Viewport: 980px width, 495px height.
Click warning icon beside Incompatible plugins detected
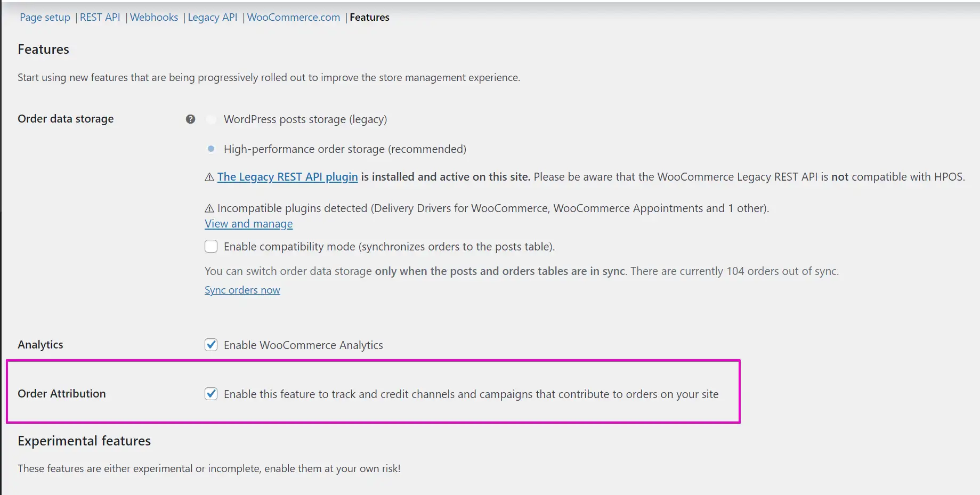click(209, 208)
